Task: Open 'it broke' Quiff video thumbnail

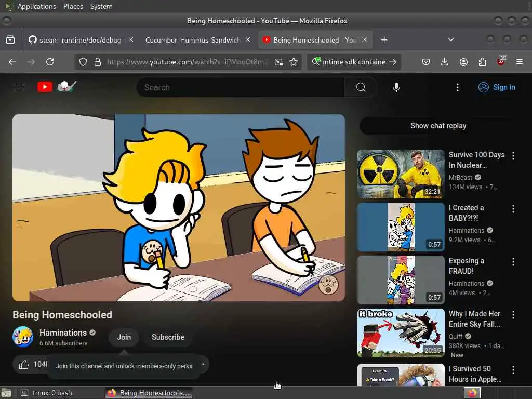Action: [401, 333]
